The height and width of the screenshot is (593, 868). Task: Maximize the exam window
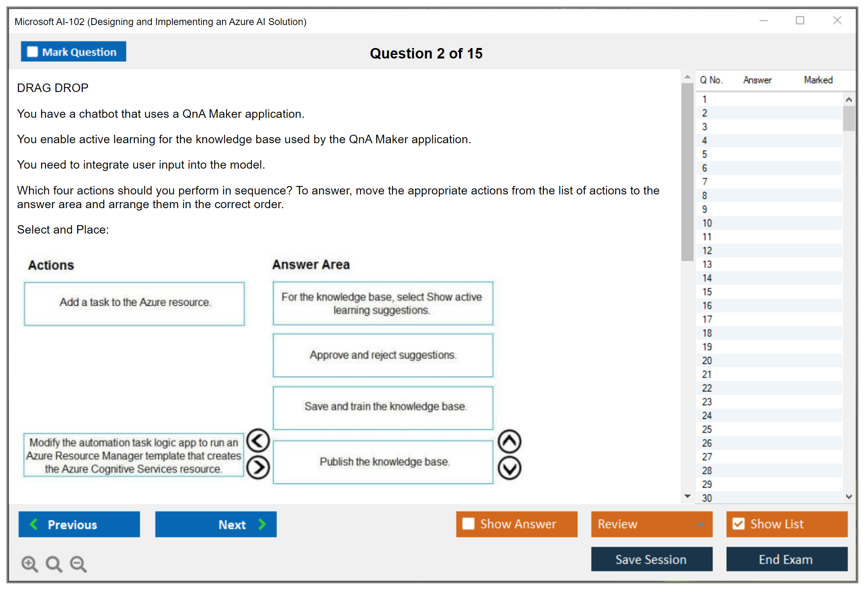tap(800, 21)
